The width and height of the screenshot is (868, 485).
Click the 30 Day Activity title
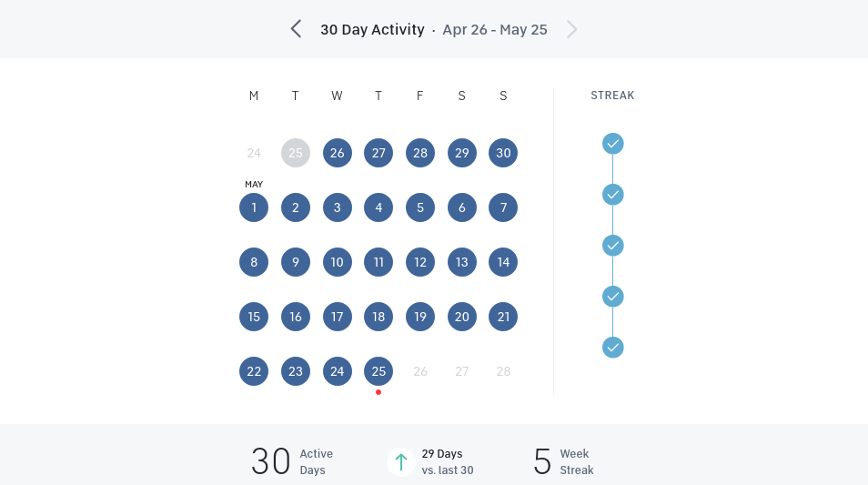tap(372, 29)
